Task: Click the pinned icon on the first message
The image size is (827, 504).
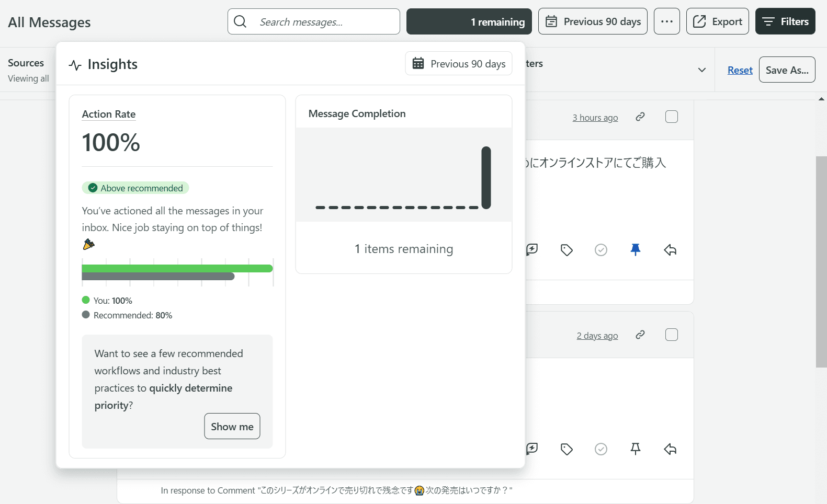Action: (635, 250)
